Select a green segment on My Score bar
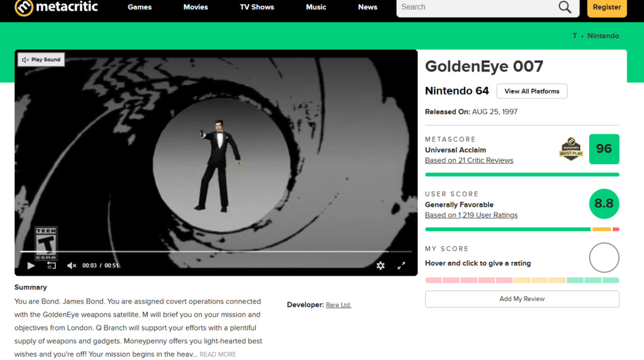The image size is (644, 360). 592,280
